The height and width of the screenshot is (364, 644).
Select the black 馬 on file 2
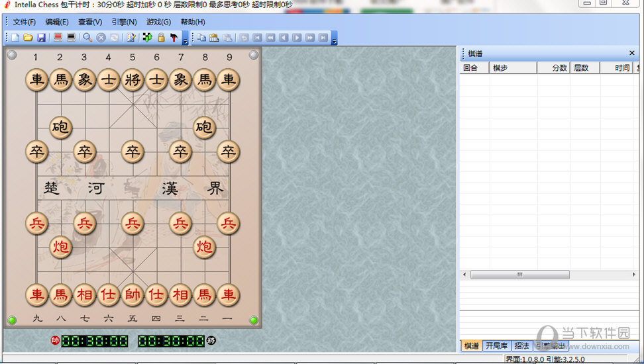pos(61,79)
